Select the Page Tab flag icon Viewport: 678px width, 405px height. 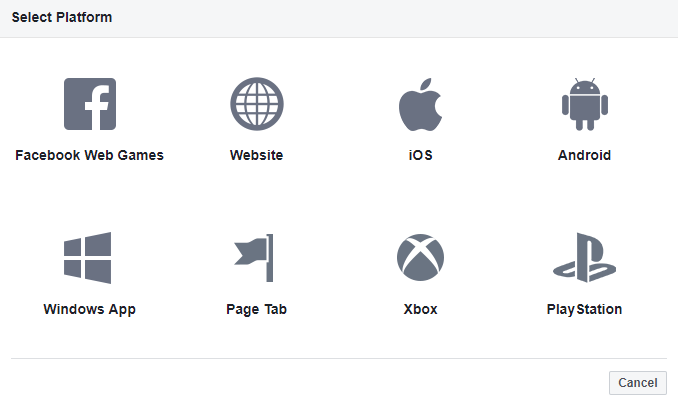click(x=254, y=258)
